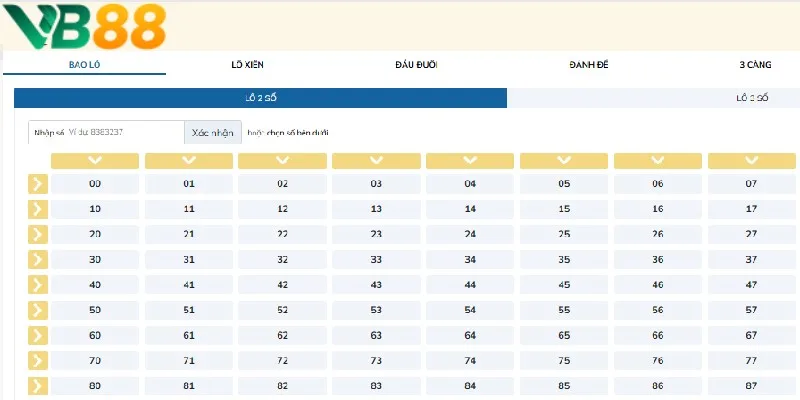The width and height of the screenshot is (800, 400).
Task: Click the column chevron above number 03
Action: coord(376,160)
